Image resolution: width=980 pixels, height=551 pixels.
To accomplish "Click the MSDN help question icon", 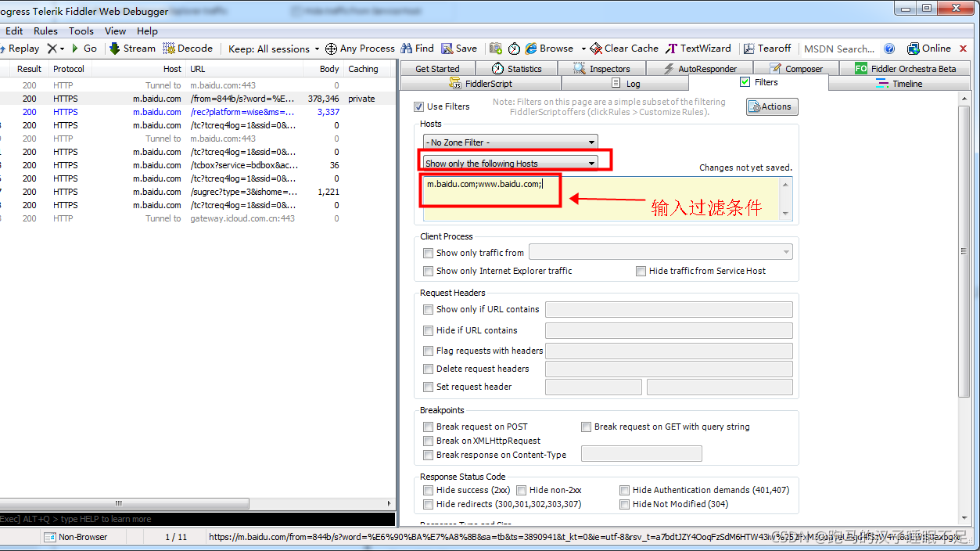I will coord(889,49).
